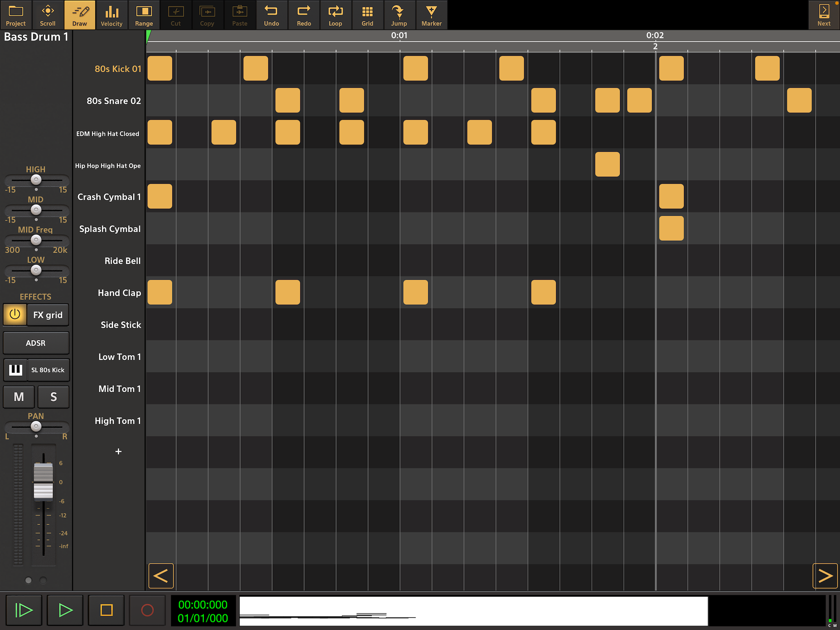Add a Marker on the timeline

[x=431, y=15]
